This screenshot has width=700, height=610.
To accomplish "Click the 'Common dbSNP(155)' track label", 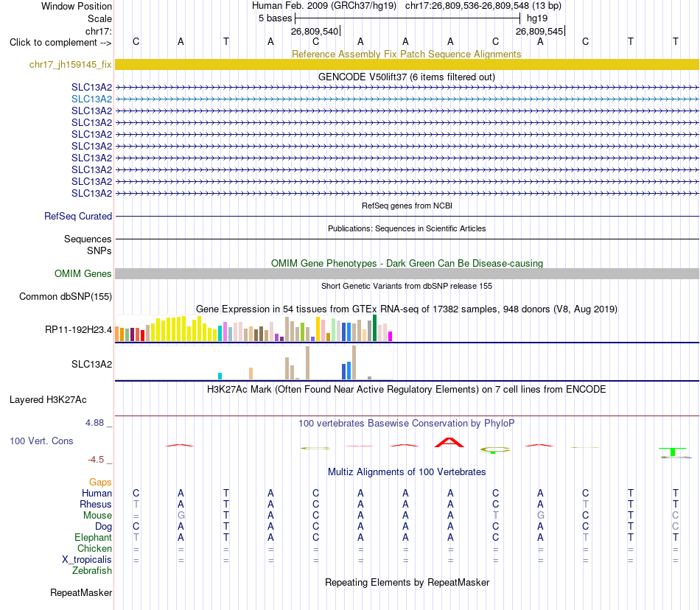I will (x=65, y=296).
